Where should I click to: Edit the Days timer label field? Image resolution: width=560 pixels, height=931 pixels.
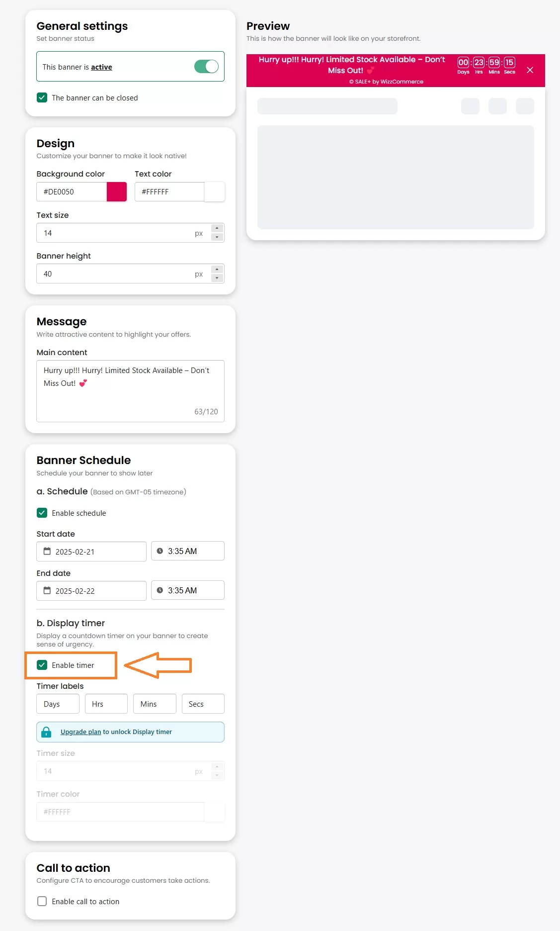58,704
